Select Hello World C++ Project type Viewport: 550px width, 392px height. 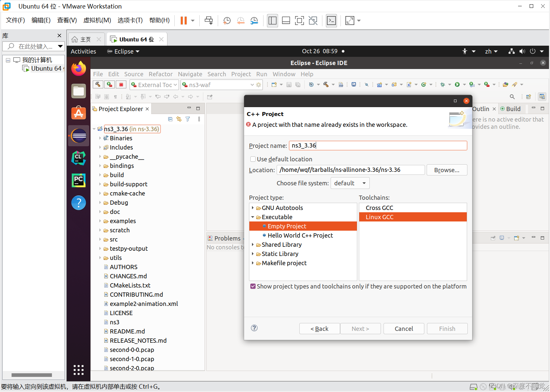point(300,235)
